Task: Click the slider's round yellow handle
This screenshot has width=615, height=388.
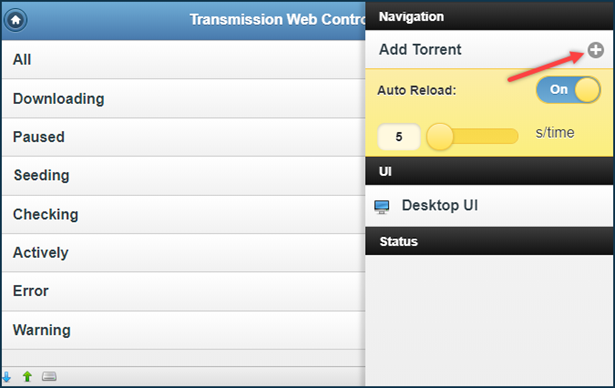Action: (440, 137)
